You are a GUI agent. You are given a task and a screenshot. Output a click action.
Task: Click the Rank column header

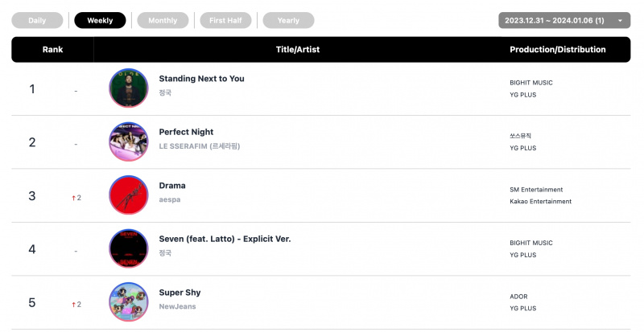[x=52, y=49]
